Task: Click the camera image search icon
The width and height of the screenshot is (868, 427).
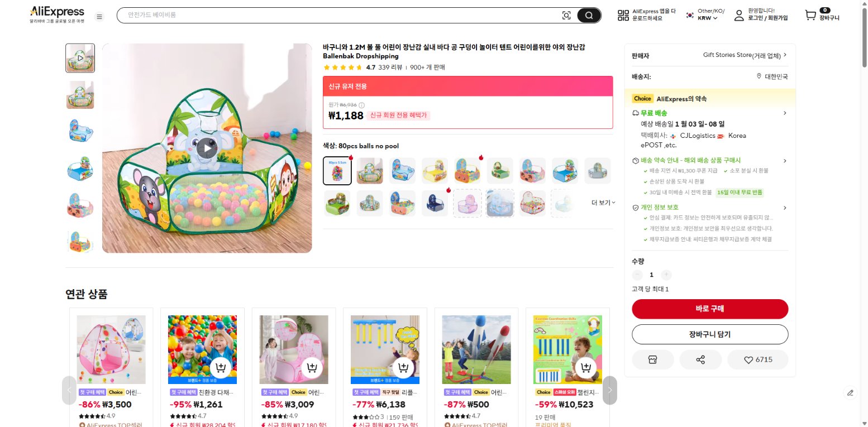Action: coord(566,16)
